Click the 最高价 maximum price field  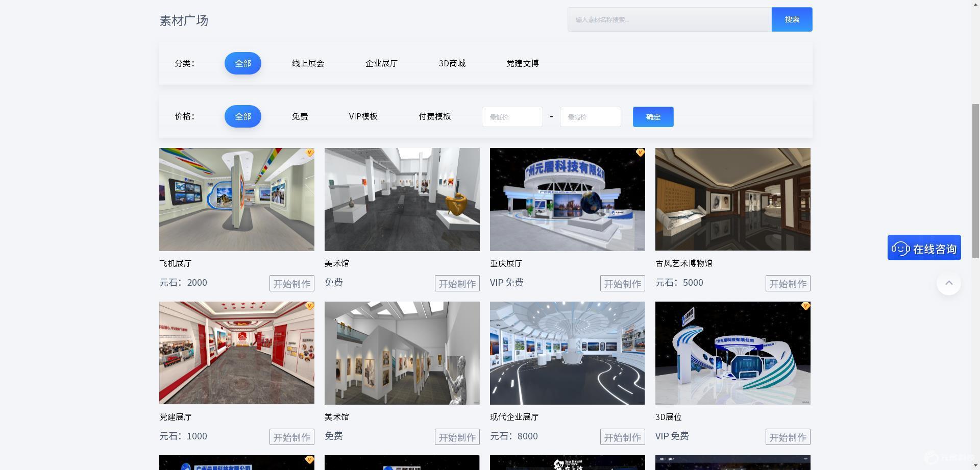click(x=591, y=117)
